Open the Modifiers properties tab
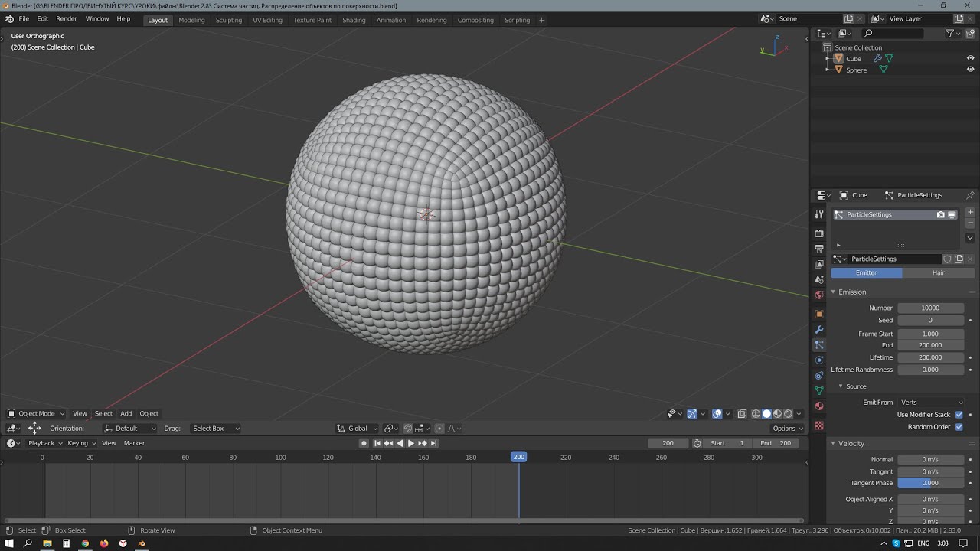This screenshot has height=551, width=980. (x=819, y=330)
